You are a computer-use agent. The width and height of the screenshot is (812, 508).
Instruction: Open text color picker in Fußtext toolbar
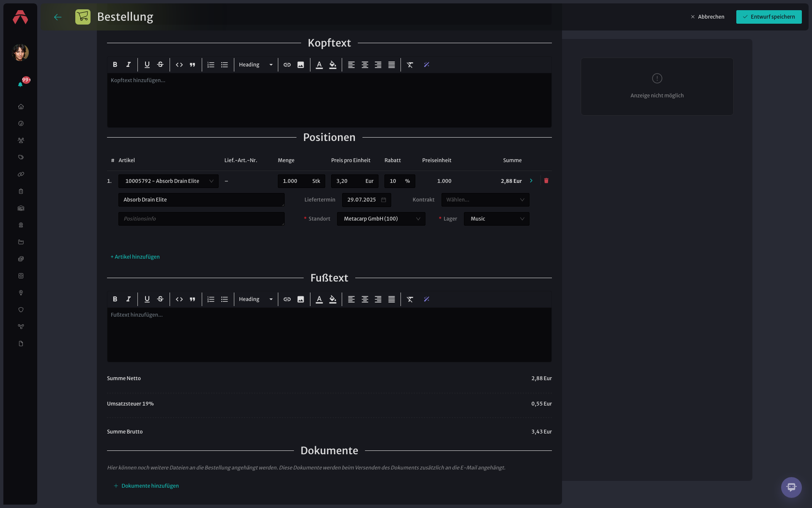point(319,299)
